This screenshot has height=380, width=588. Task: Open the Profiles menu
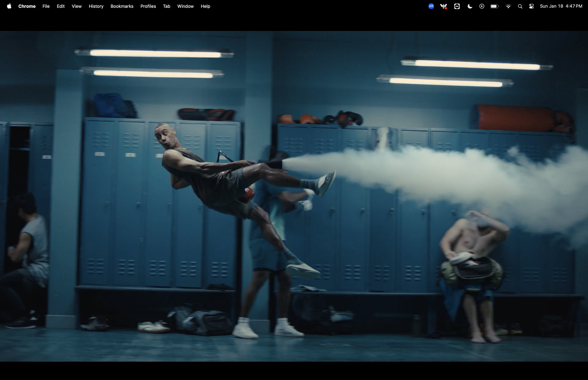point(148,6)
